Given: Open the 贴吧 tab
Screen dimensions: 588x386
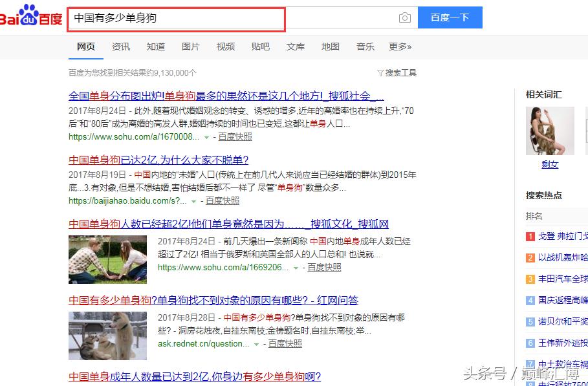Looking at the screenshot, I should (260, 47).
